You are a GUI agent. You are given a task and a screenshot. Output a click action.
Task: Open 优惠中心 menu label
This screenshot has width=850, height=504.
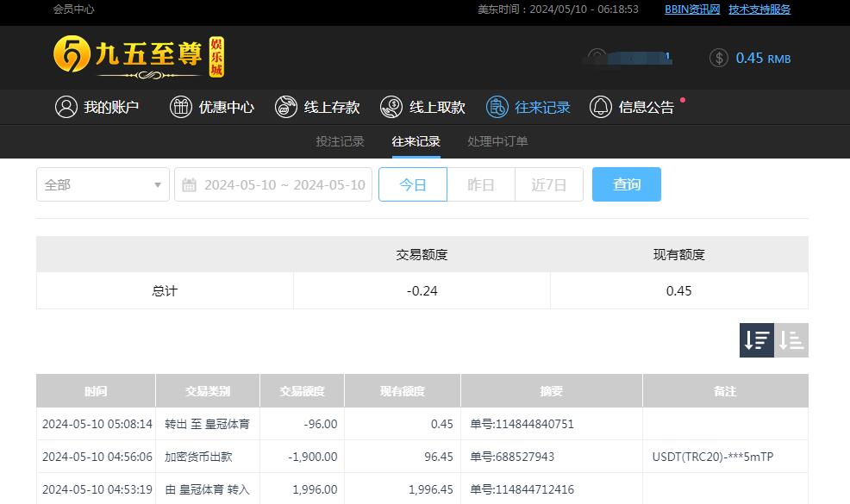click(226, 108)
